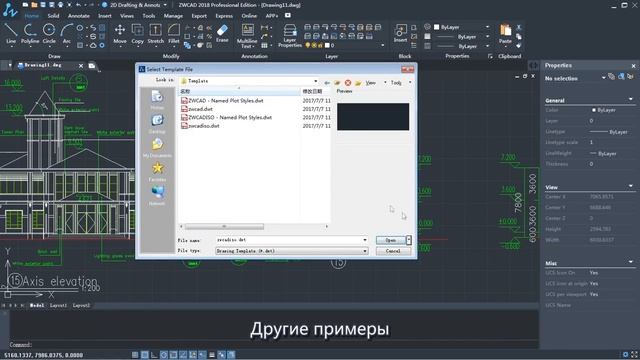The image size is (640, 360).
Task: Activate the Fillet tool
Action: click(x=173, y=33)
